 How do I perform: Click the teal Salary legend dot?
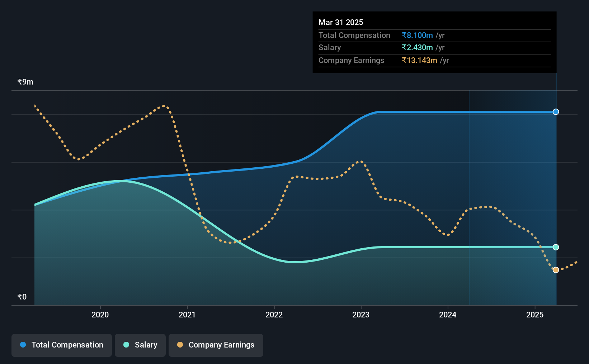(x=126, y=345)
